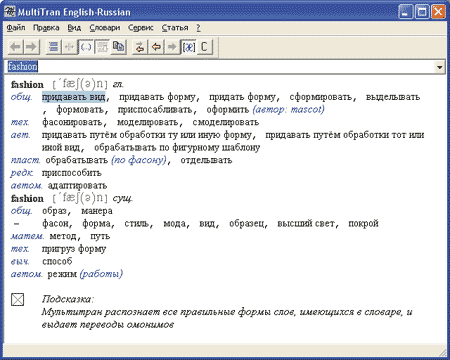Viewport: 450px width, 360px height.
Task: Click the author link mascot
Action: [307, 110]
